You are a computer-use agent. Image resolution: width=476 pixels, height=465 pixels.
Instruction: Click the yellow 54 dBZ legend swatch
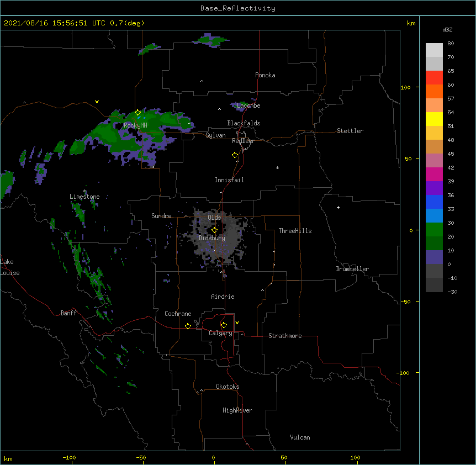click(434, 119)
